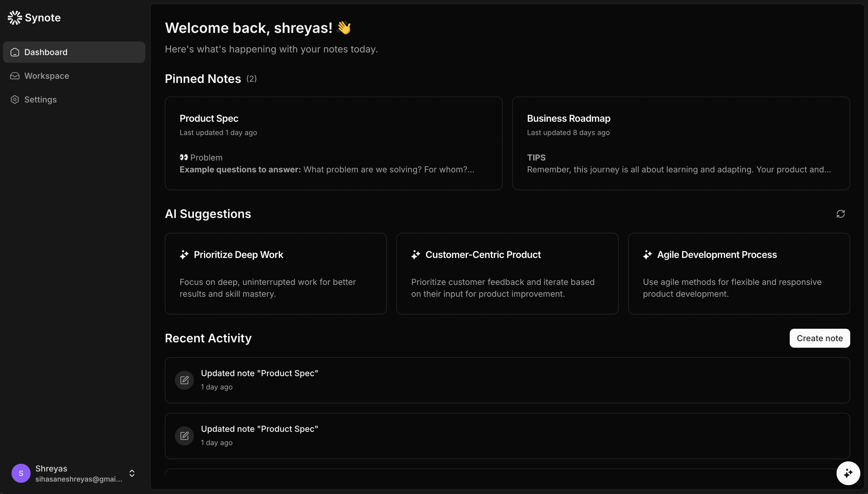Refresh the AI Suggestions
868x494 pixels.
(840, 214)
